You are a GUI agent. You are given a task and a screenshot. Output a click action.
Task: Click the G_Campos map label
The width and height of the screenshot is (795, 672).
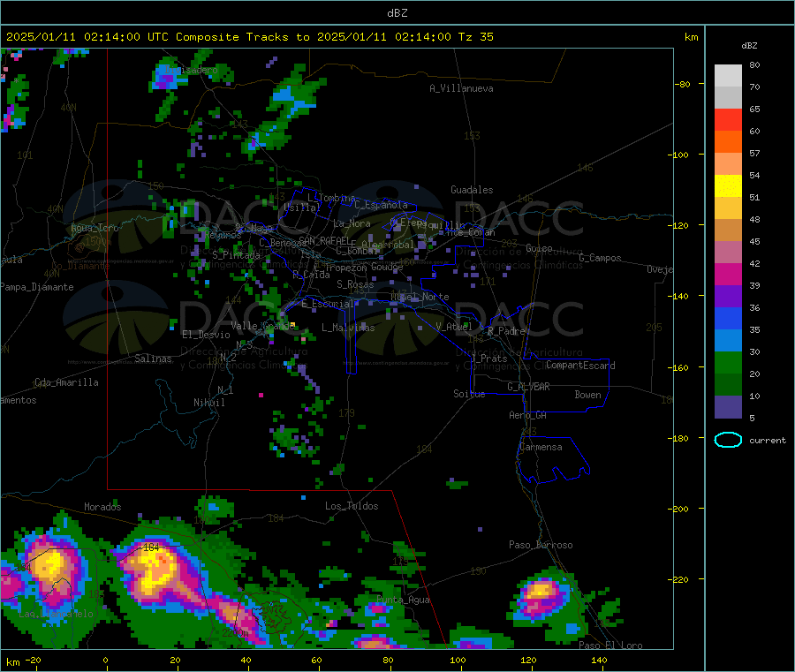click(x=601, y=258)
